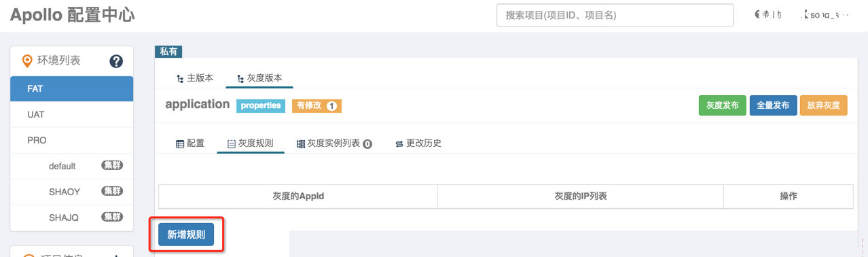Expand the PRO environment
Viewport: 868px width, 257px height.
pyautogui.click(x=71, y=140)
